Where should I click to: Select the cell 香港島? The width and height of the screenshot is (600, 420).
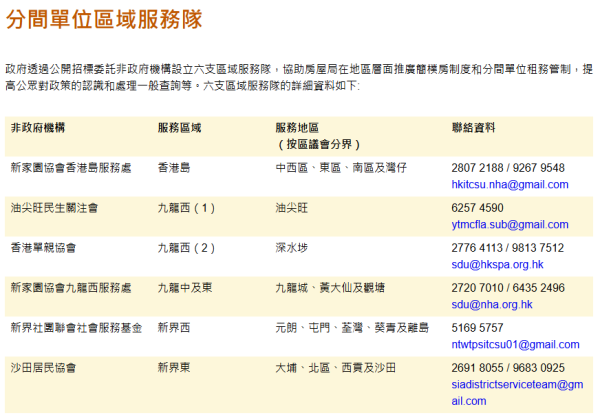point(174,168)
